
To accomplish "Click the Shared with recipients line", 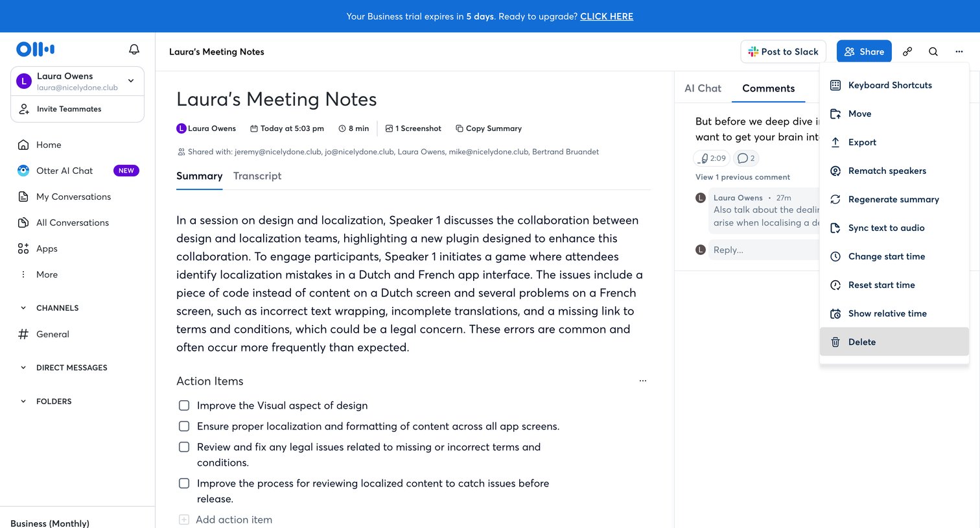I will click(388, 152).
